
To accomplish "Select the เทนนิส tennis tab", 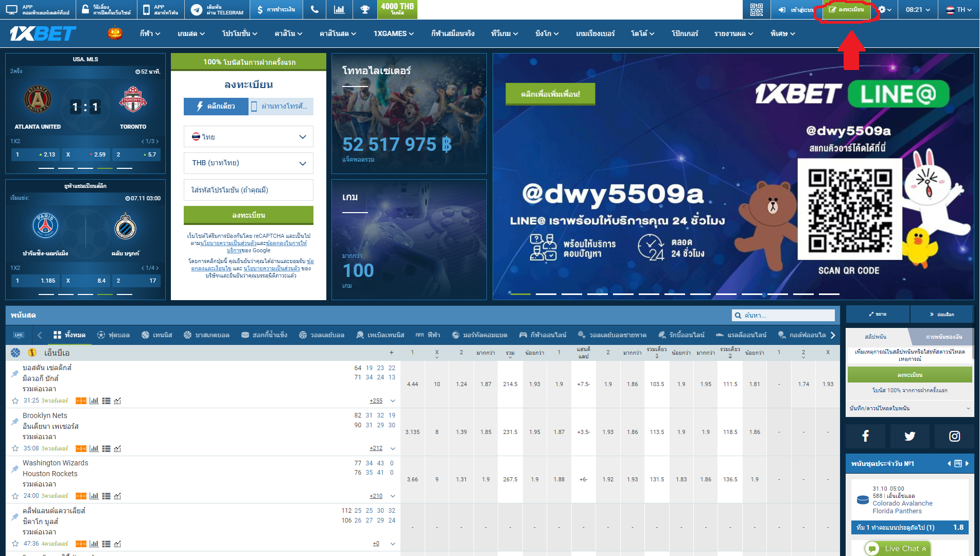I will (x=157, y=335).
